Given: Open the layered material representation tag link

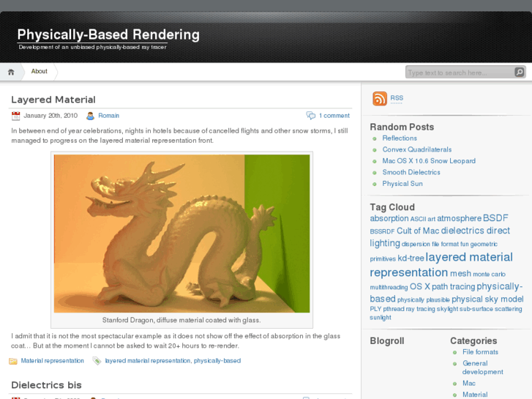Looking at the screenshot, I should coord(148,361).
